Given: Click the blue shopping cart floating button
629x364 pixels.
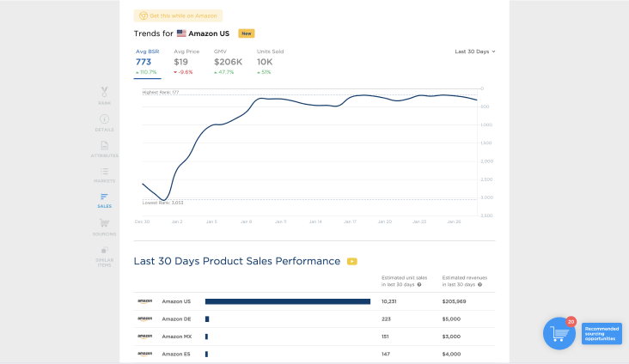Looking at the screenshot, I should [x=559, y=334].
